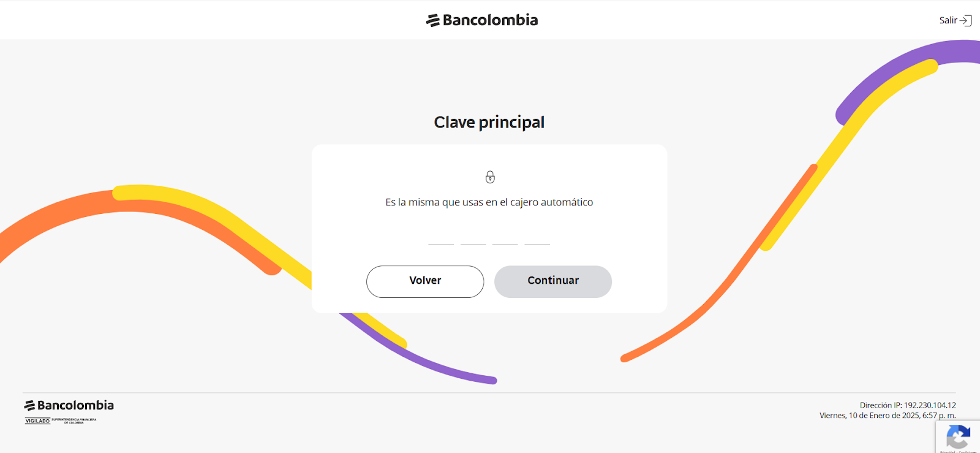
Task: Click the Dirección IP address text
Action: coord(908,405)
